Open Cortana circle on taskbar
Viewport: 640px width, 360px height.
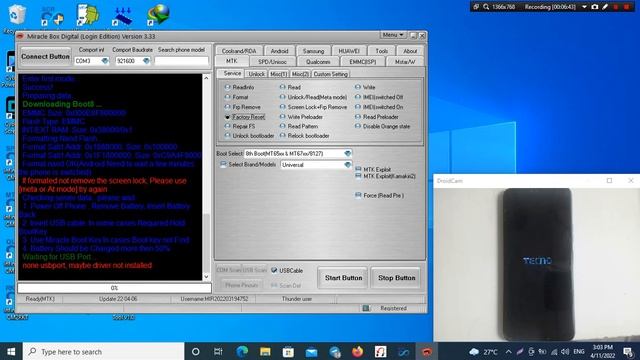[196, 351]
